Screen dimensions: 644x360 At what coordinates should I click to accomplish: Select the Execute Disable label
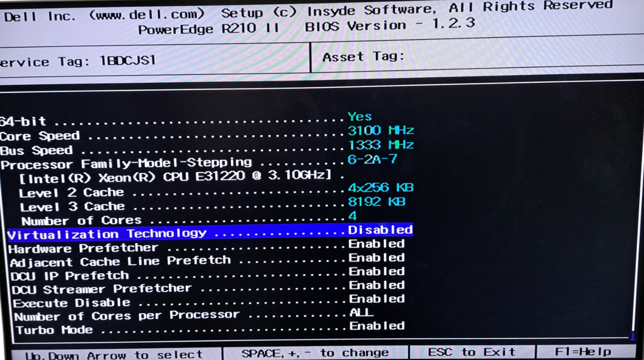coord(72,303)
